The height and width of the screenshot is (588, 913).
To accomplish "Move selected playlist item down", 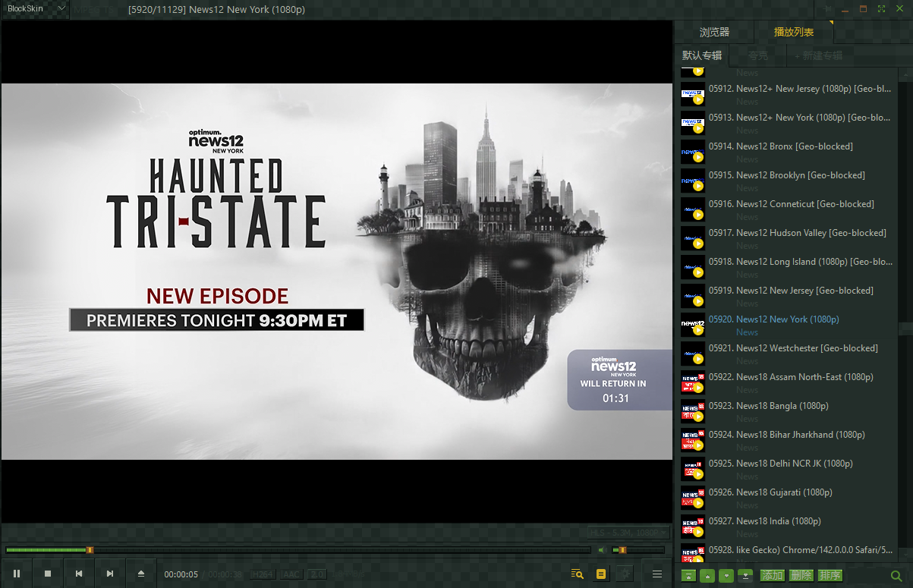I will coord(726,576).
